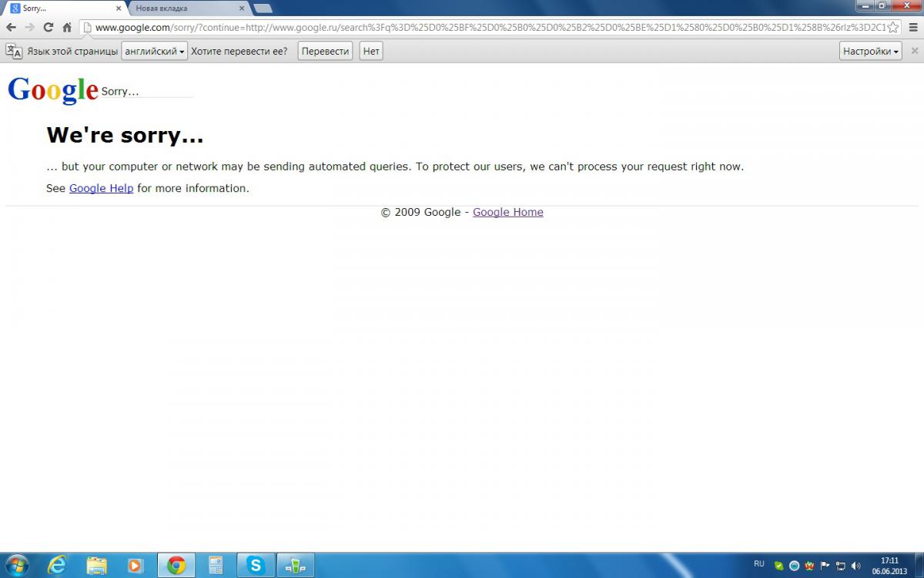Go to the home page via house icon

[67, 27]
